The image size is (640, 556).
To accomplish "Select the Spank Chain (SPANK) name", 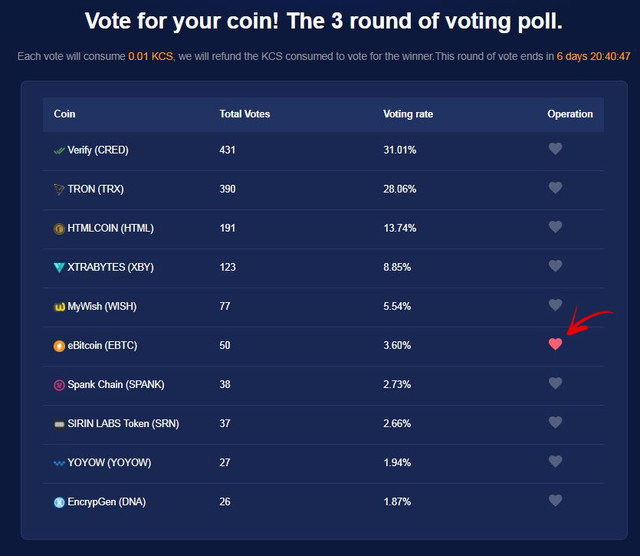I will click(x=116, y=385).
